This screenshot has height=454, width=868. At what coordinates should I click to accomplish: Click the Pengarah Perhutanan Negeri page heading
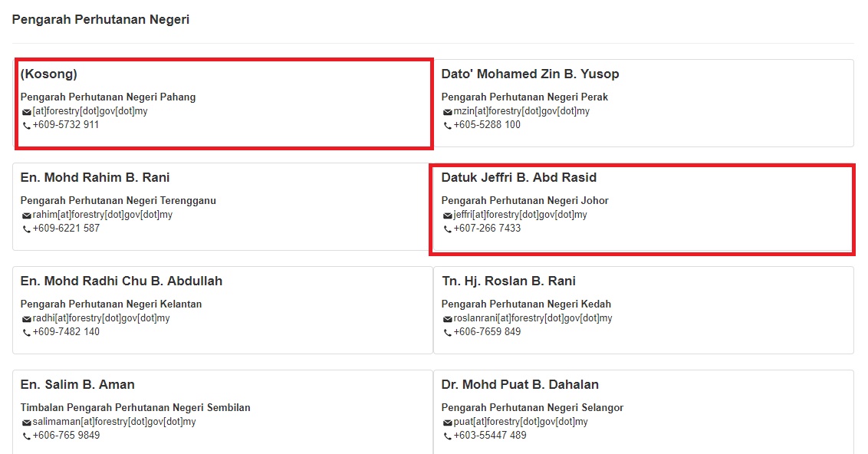[x=100, y=19]
